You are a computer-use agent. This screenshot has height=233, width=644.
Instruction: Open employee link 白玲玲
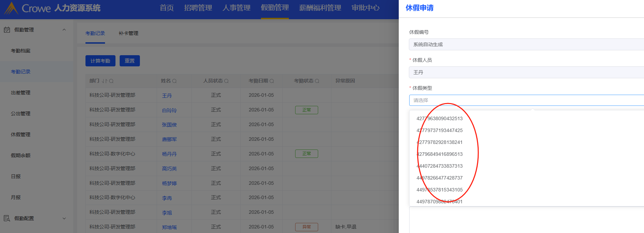point(169,110)
